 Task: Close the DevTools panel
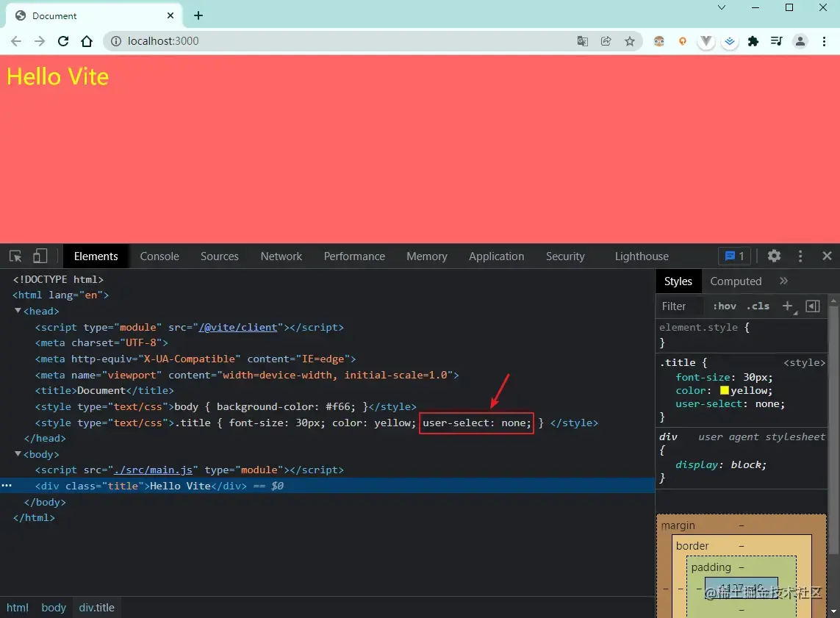[x=827, y=256]
